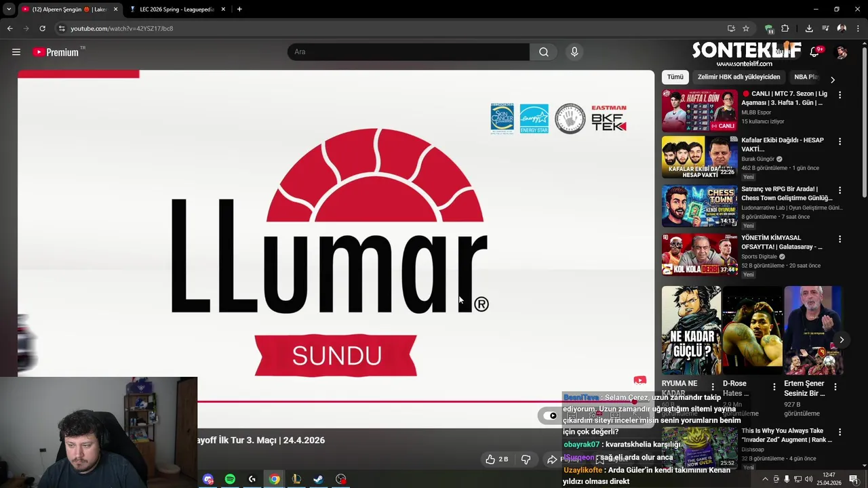Open CANLI MTC 7. Sezon thumbnail
The width and height of the screenshot is (868, 488).
tap(699, 110)
